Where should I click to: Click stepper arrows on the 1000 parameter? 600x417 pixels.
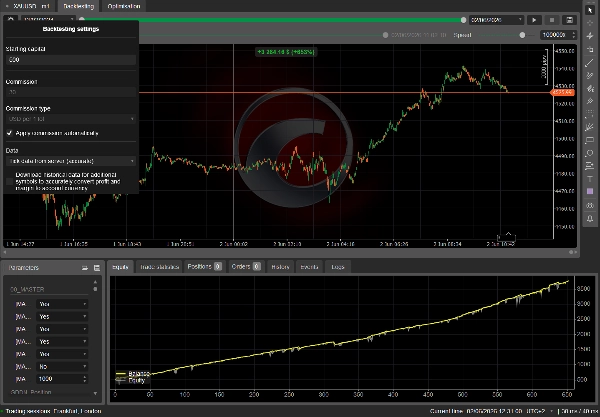[85, 379]
